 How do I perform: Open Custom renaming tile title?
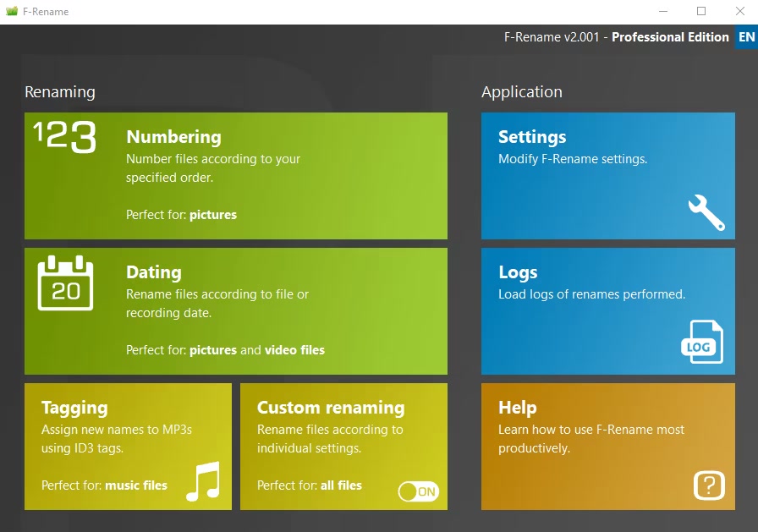(331, 408)
